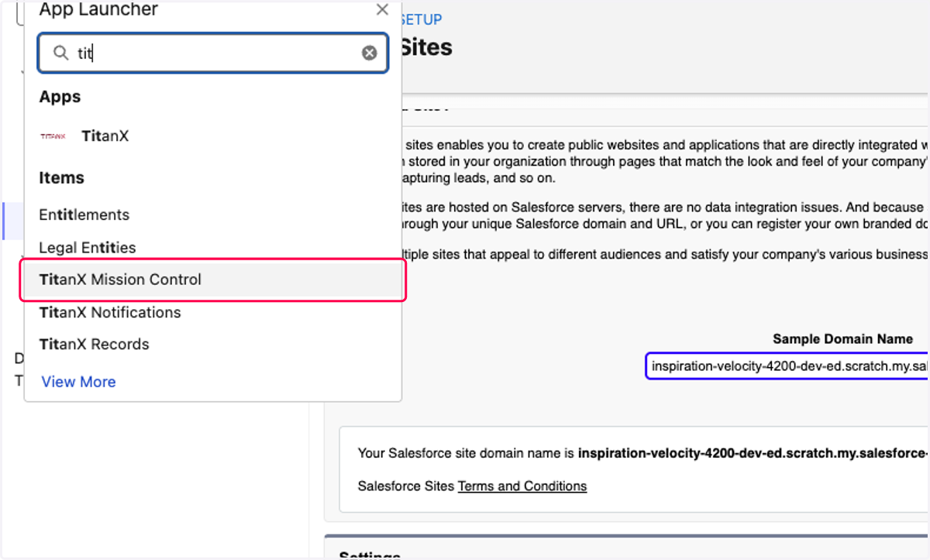Open TitanX Notifications

(x=110, y=312)
